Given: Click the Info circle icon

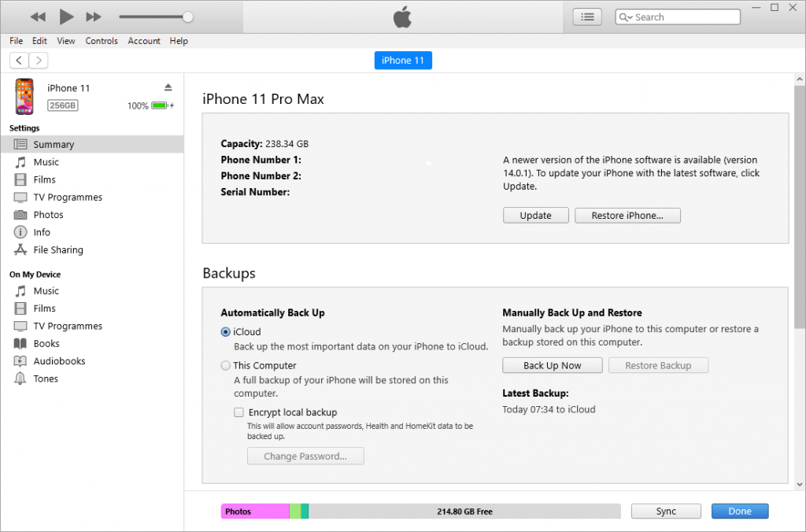Looking at the screenshot, I should click(20, 232).
